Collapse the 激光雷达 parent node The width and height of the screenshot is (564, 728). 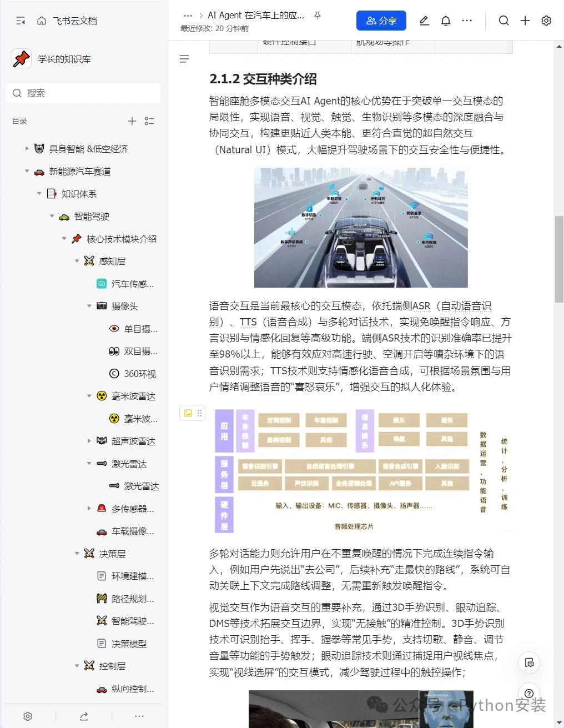(x=89, y=463)
